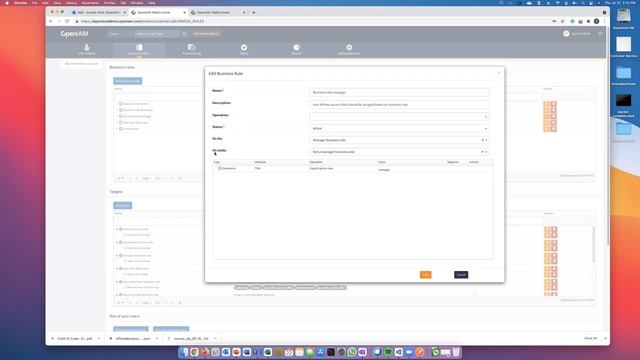The image size is (640, 360).
Task: Open the Window menu in menu bar
Action: coord(137,2)
